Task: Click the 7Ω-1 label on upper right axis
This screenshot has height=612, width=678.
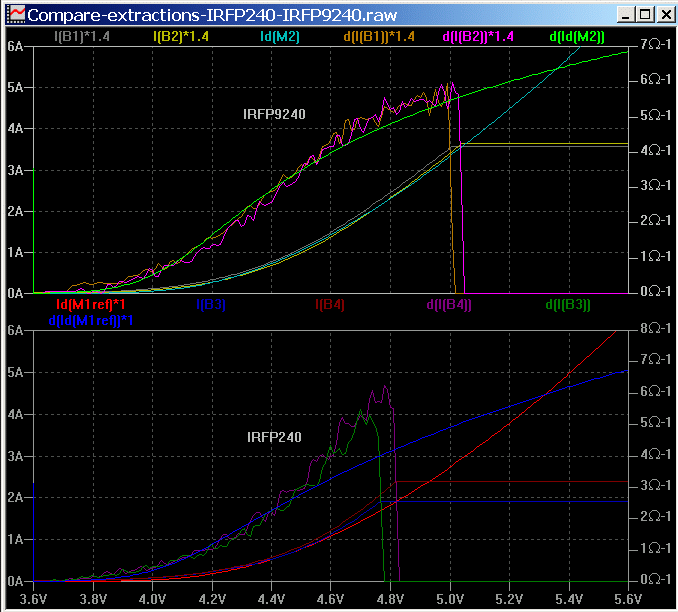Action: [656, 44]
